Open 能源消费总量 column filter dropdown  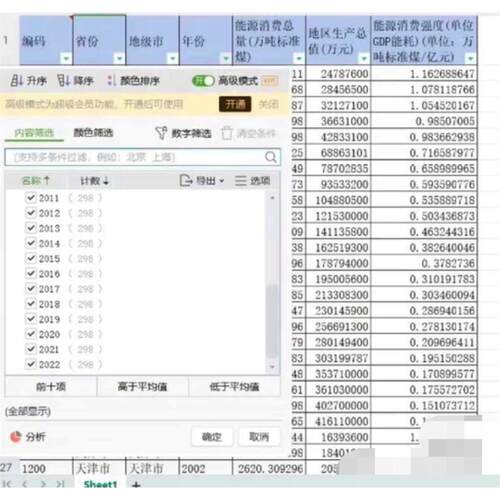(299, 59)
